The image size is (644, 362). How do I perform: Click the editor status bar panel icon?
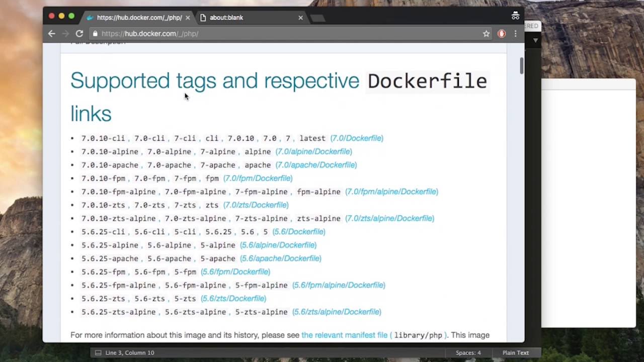pos(98,352)
